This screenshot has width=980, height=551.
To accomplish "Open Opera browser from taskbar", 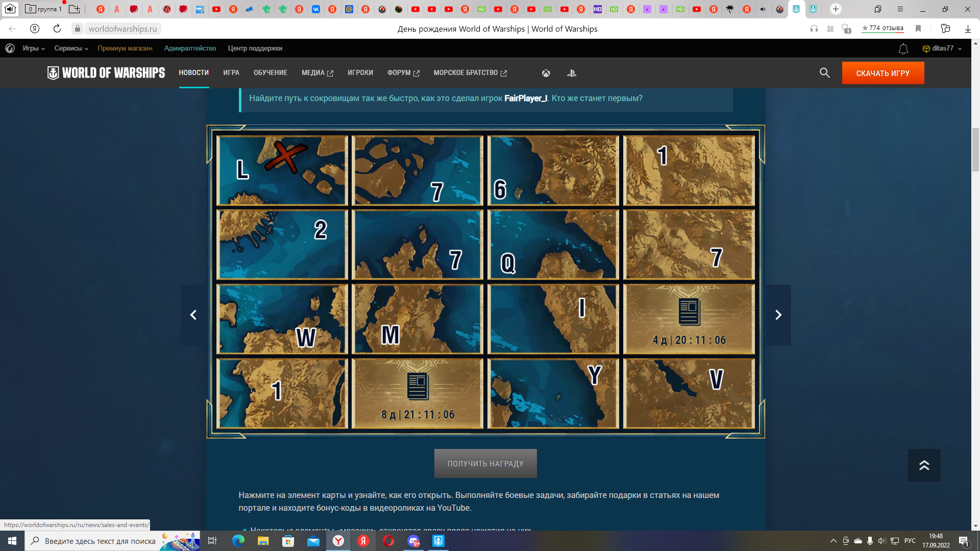I will click(x=388, y=541).
